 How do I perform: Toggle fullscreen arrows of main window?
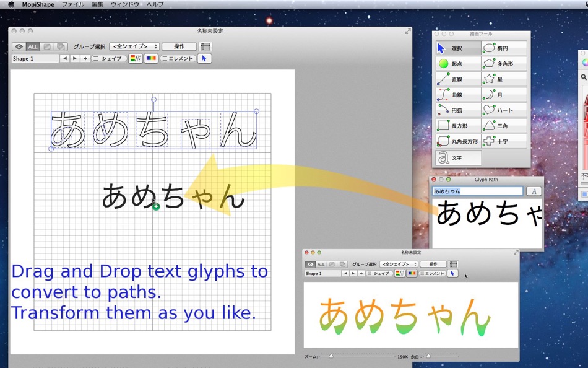(407, 32)
